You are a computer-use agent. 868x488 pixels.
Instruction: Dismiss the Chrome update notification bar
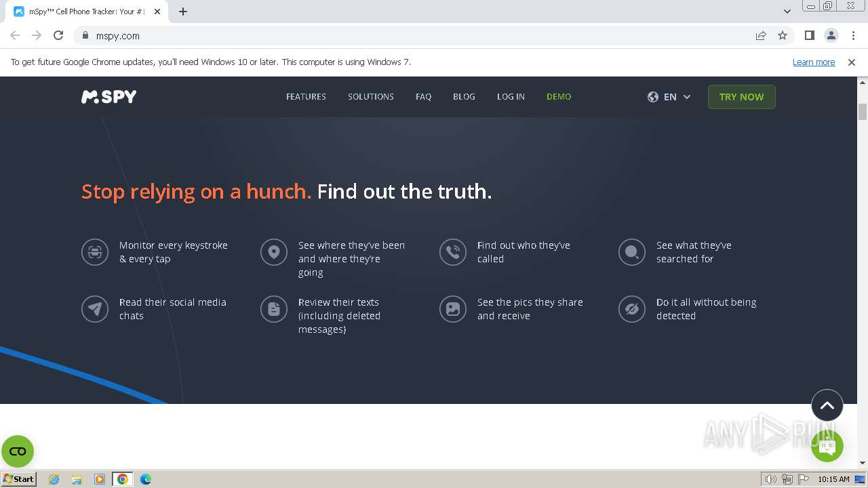[x=852, y=62]
